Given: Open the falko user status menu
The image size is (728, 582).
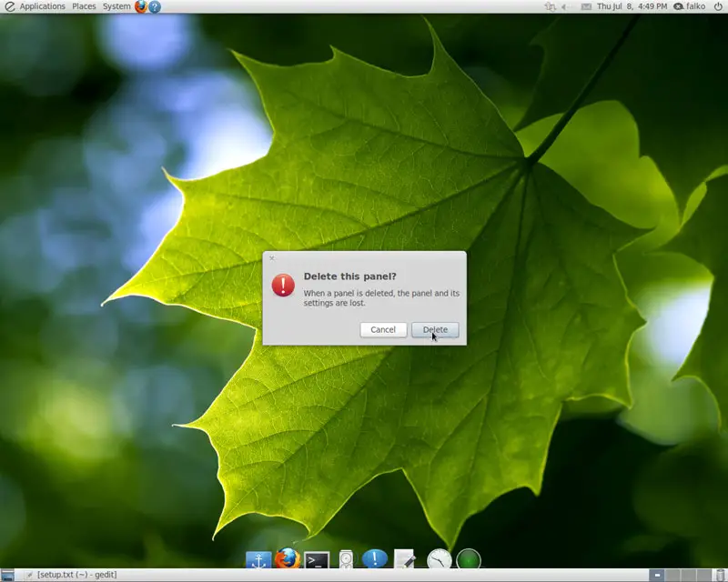Looking at the screenshot, I should pos(690,6).
